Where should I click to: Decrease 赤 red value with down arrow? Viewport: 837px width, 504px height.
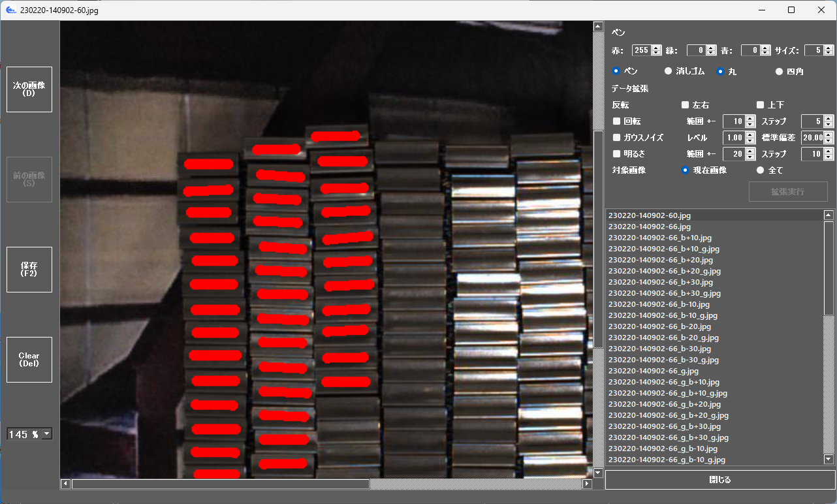(x=656, y=53)
